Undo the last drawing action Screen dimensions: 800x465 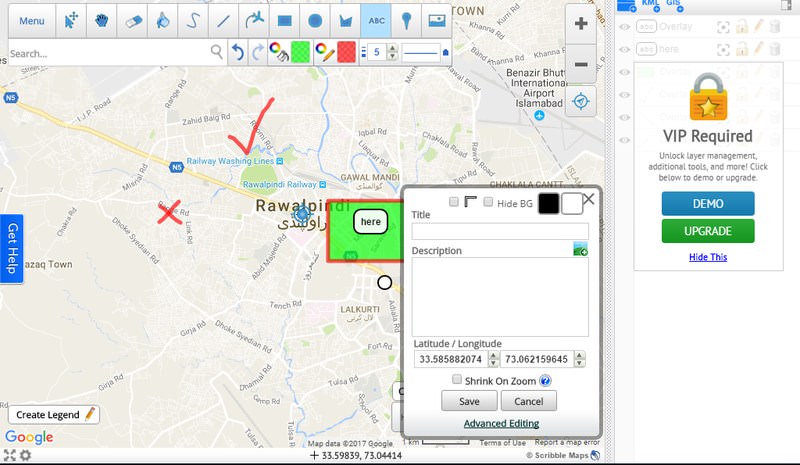(x=237, y=52)
